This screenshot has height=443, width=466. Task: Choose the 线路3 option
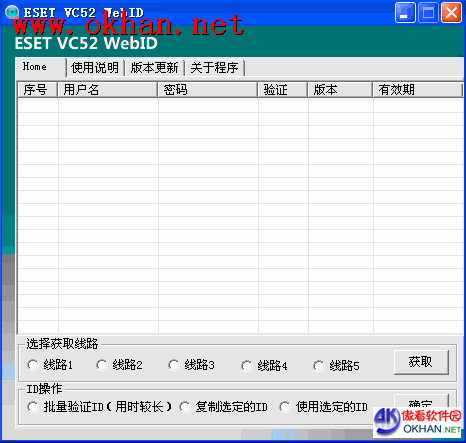coord(174,365)
